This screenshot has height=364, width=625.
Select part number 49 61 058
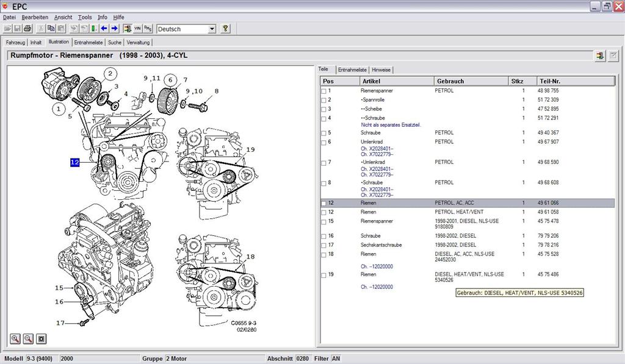548,212
